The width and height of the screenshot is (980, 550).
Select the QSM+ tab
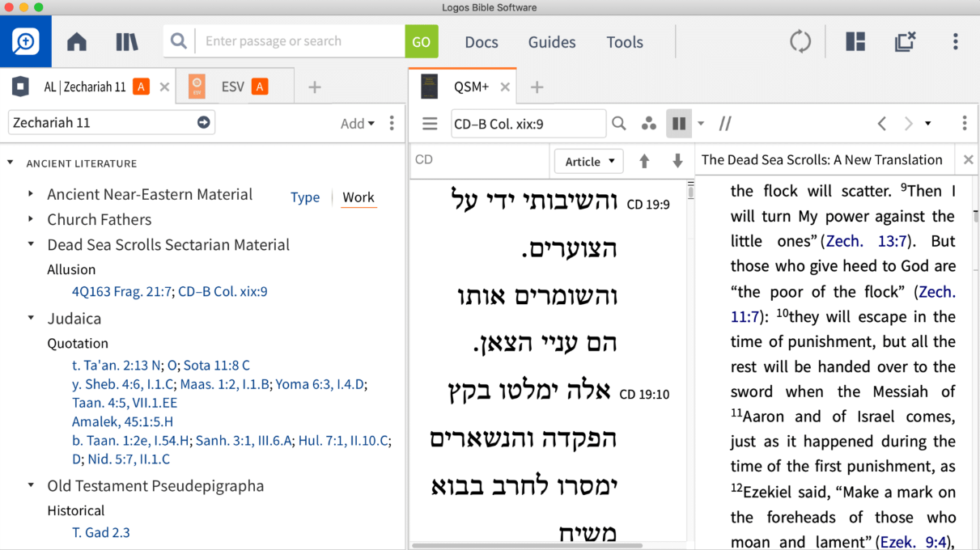[x=471, y=87]
